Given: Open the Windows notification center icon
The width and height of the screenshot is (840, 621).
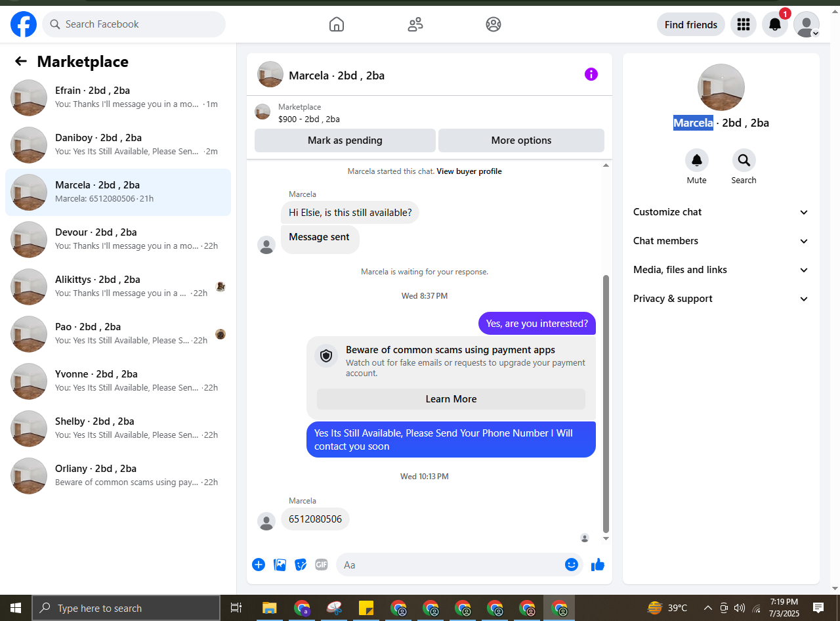Looking at the screenshot, I should (818, 608).
